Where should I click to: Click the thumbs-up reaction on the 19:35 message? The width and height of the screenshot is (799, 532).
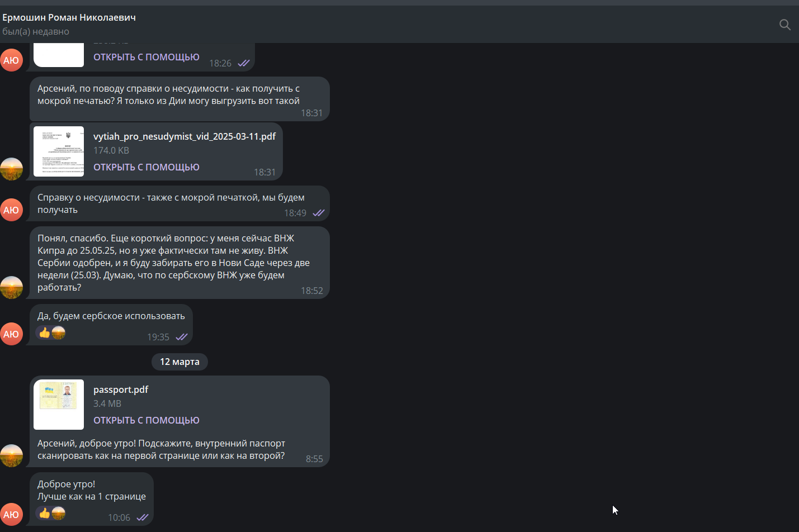point(45,333)
